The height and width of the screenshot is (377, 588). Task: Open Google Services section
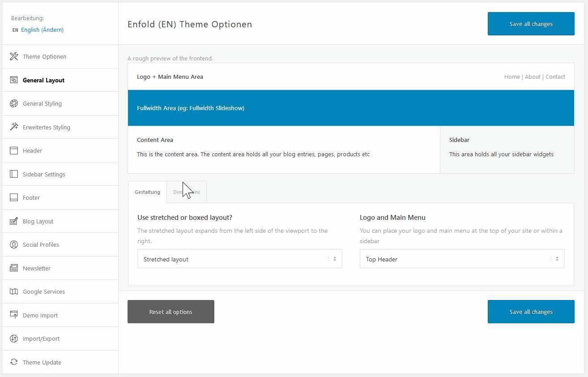44,292
